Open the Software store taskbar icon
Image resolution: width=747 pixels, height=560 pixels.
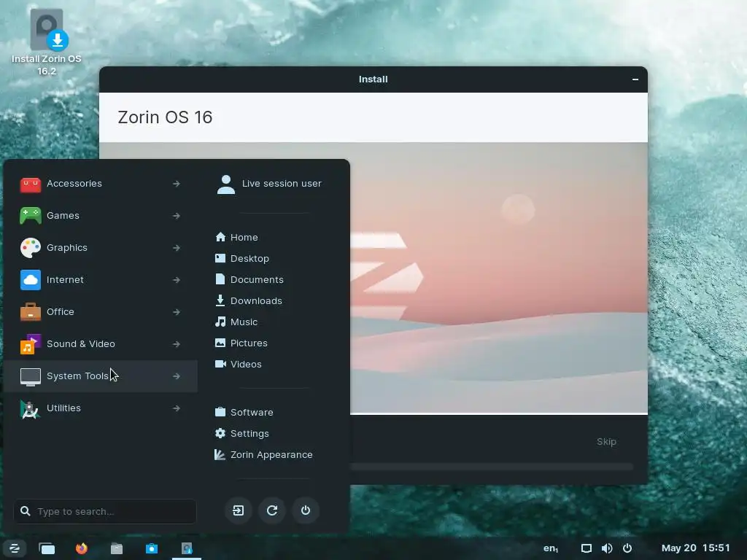point(152,548)
